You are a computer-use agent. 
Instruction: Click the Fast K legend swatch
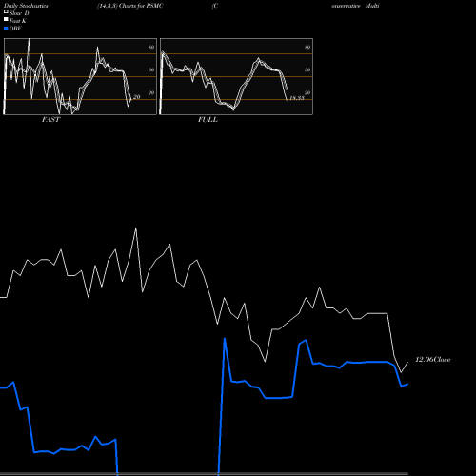point(6,19)
